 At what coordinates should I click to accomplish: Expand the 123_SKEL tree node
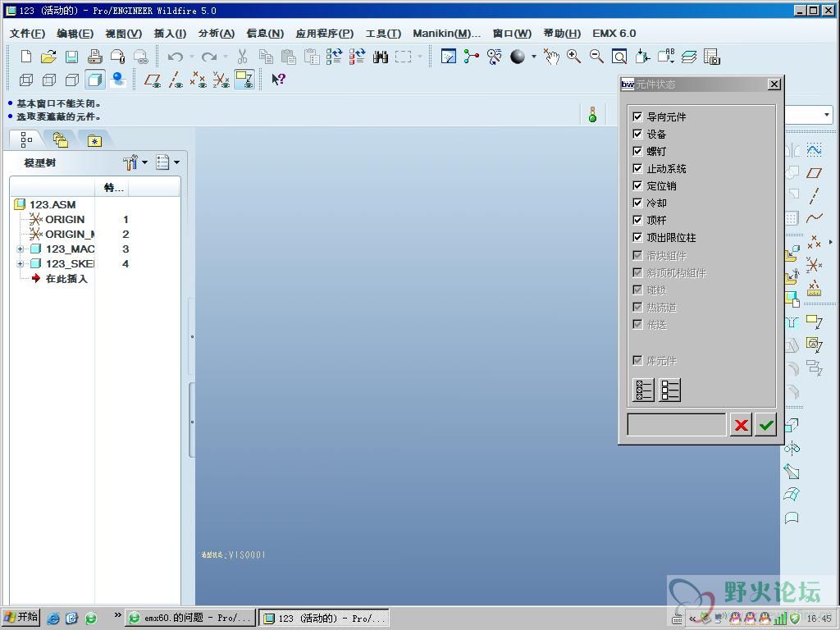(x=20, y=263)
